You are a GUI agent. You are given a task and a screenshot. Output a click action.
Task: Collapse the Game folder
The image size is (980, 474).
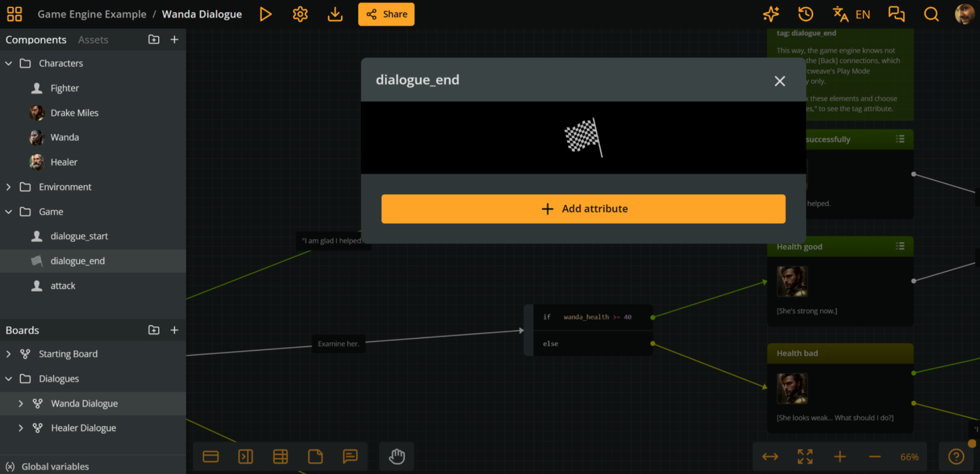pos(9,211)
